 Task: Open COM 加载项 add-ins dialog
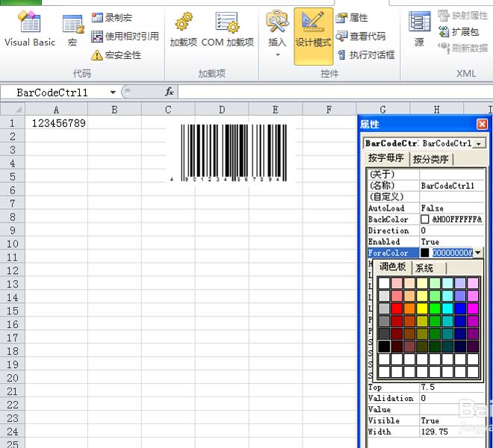[228, 30]
